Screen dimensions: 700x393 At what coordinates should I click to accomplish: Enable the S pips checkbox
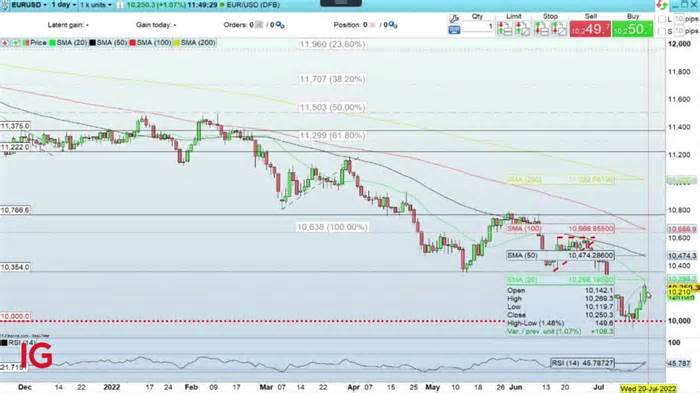pos(662,31)
